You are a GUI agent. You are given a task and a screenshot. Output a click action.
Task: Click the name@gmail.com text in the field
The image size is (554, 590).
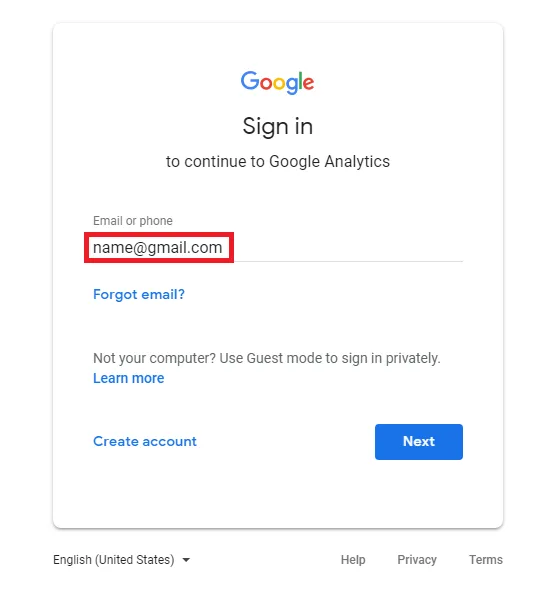tap(158, 248)
